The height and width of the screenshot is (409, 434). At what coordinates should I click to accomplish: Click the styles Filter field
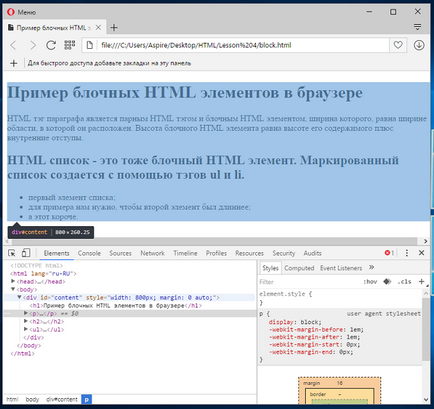308,282
